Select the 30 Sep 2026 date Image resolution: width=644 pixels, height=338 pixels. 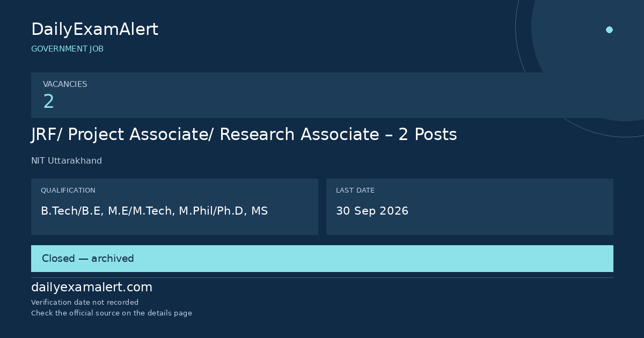click(372, 211)
